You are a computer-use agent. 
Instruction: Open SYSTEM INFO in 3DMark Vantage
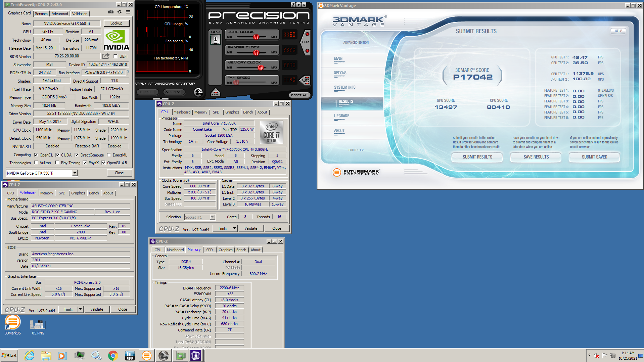(345, 87)
